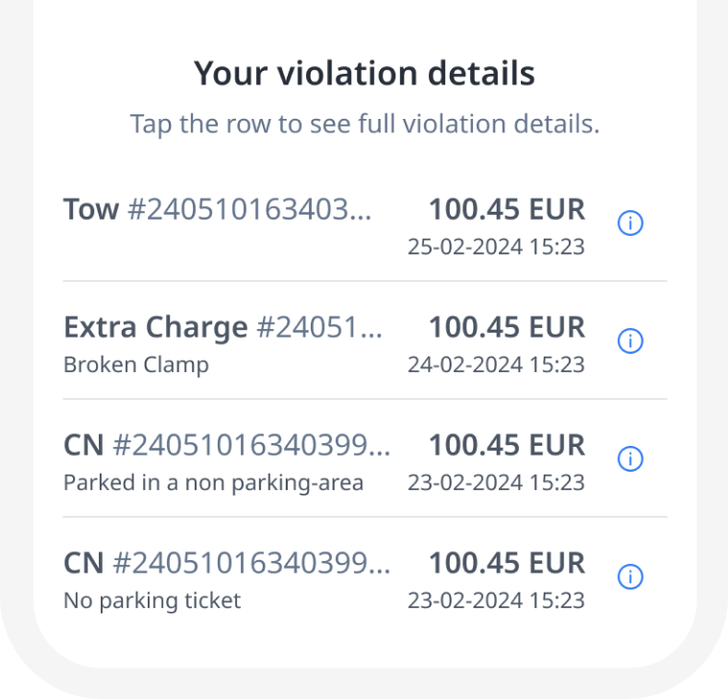This screenshot has width=728, height=700.
Task: Select the date in the No parking ticket row
Action: [x=496, y=601]
